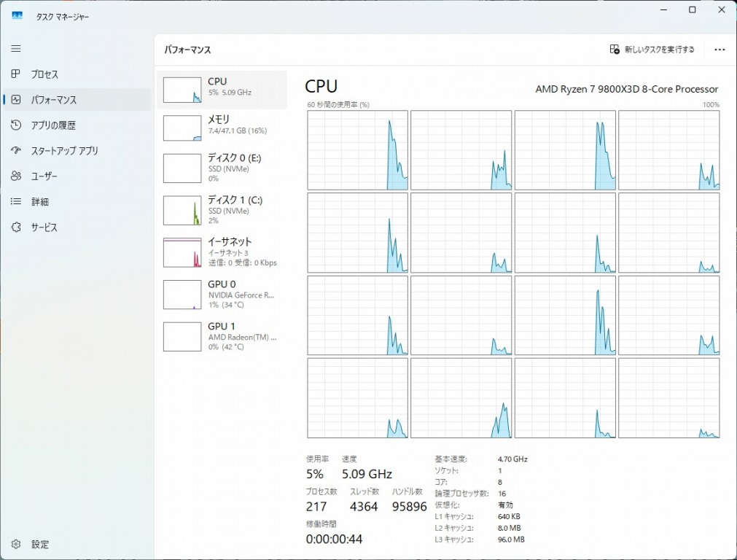The height and width of the screenshot is (560, 737).
Task: Open the スタートアップ アプリ sidebar icon
Action: click(x=16, y=151)
